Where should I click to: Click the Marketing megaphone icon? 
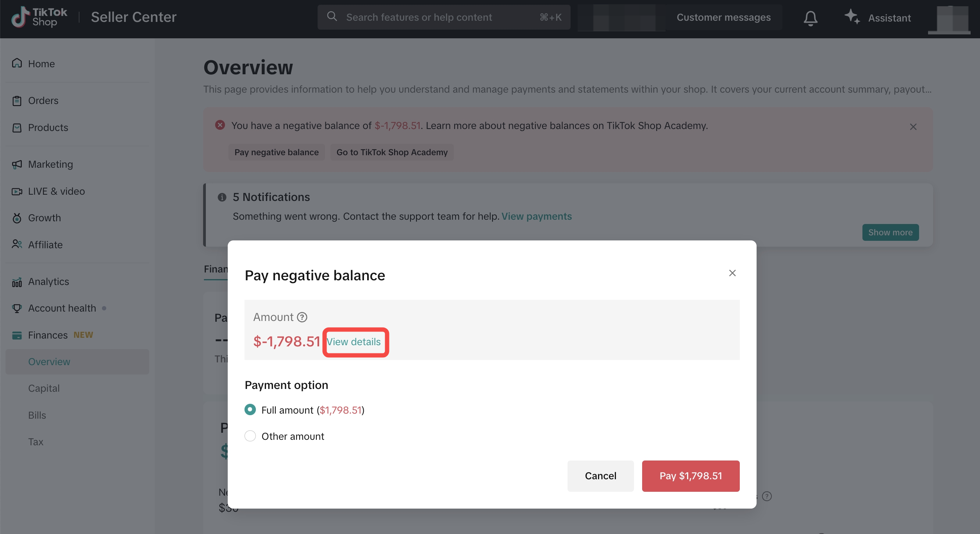pos(17,165)
